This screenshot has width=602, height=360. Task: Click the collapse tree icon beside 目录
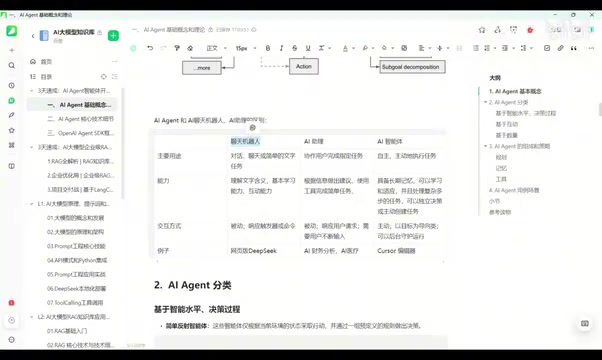coord(114,77)
